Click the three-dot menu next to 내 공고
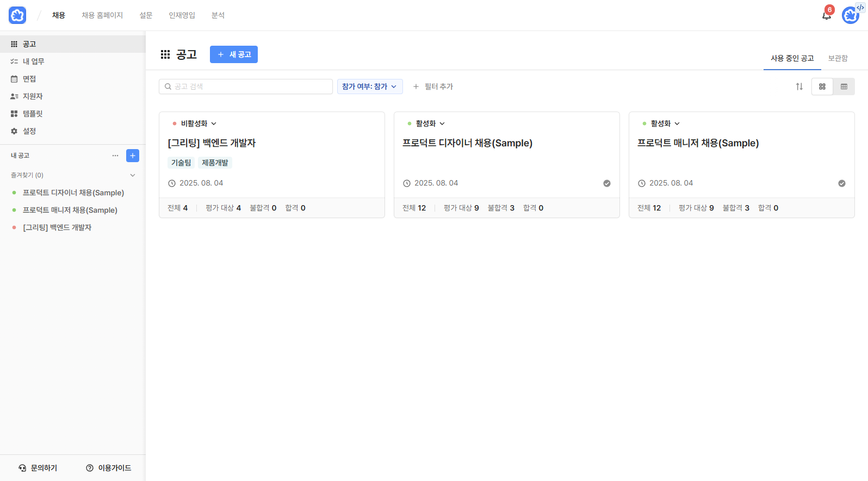 click(115, 156)
